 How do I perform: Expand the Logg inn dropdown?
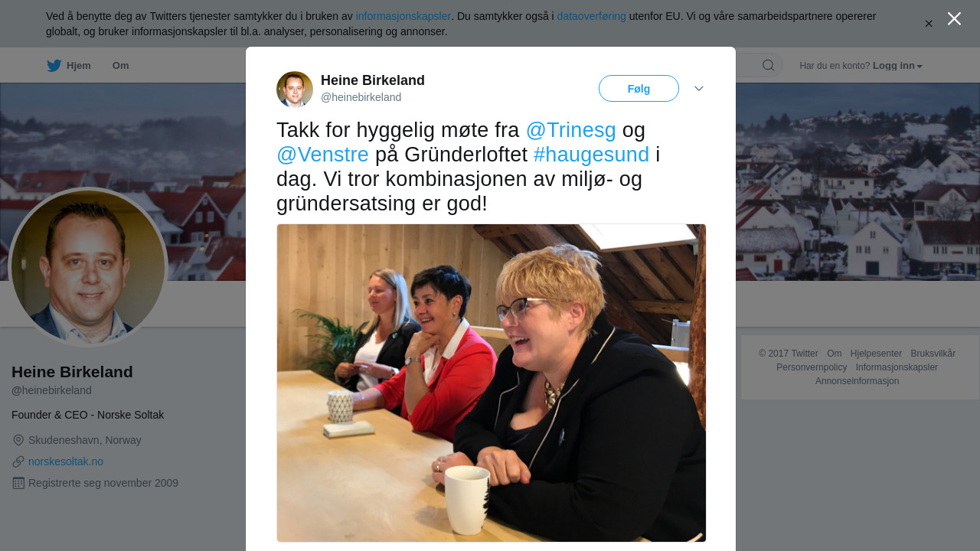897,66
